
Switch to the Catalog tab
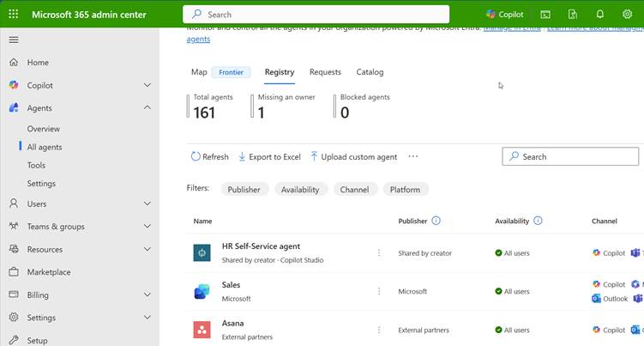pos(370,72)
